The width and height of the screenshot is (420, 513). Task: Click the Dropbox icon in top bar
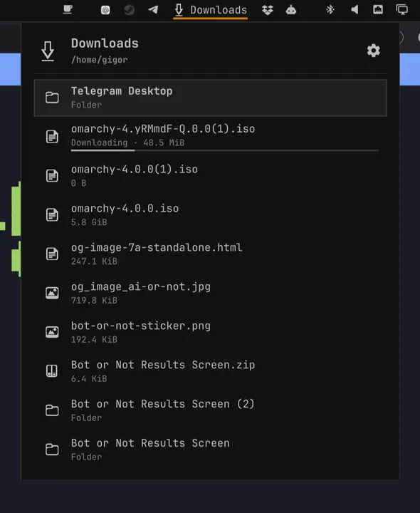(268, 10)
